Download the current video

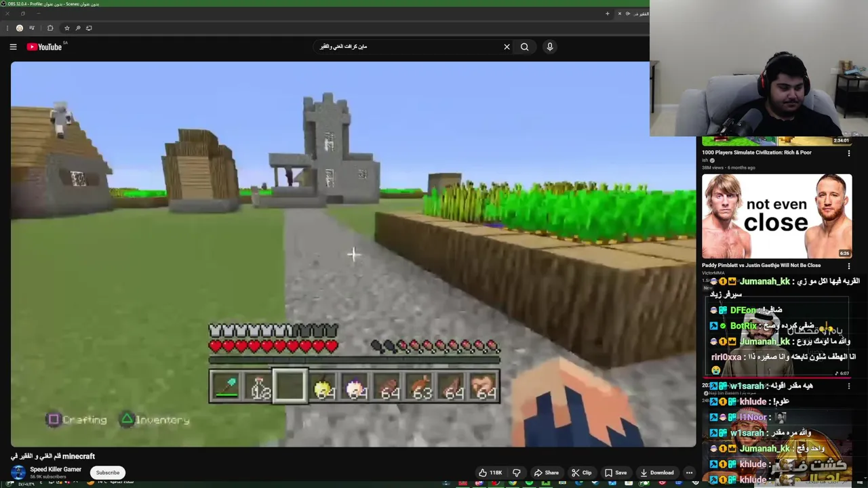coord(657,472)
